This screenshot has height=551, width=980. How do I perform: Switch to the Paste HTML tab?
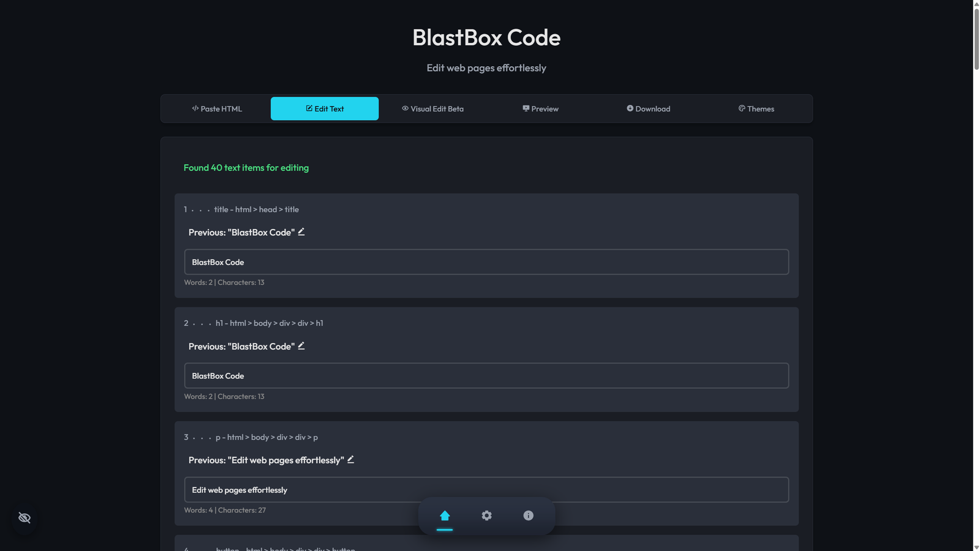[217, 109]
